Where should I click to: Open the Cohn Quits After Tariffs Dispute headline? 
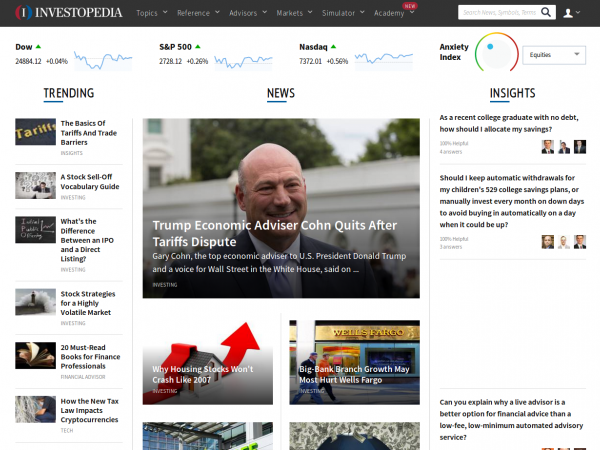(x=275, y=233)
